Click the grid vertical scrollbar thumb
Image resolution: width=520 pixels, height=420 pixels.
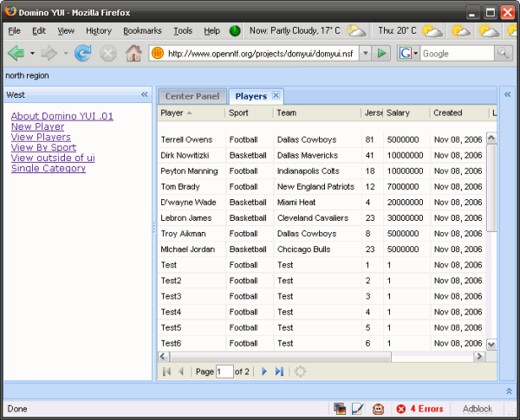491,188
